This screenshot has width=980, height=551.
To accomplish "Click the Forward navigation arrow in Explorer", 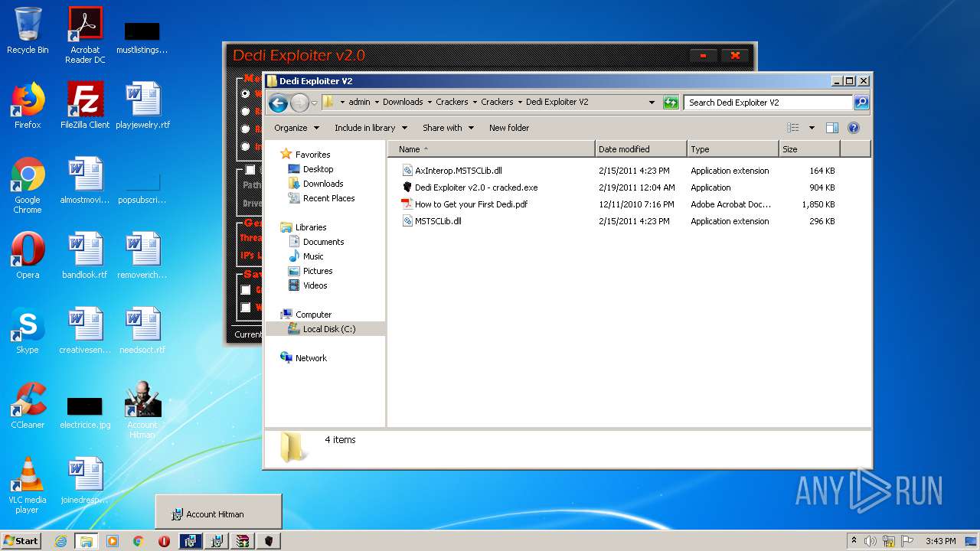I will point(299,103).
